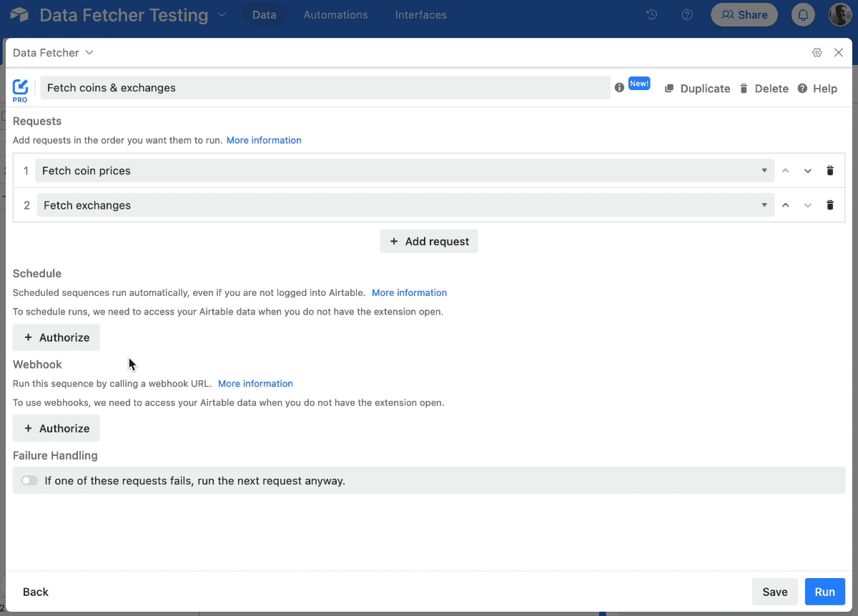
Task: Click the Data Fetcher Testing base title
Action: click(x=124, y=15)
